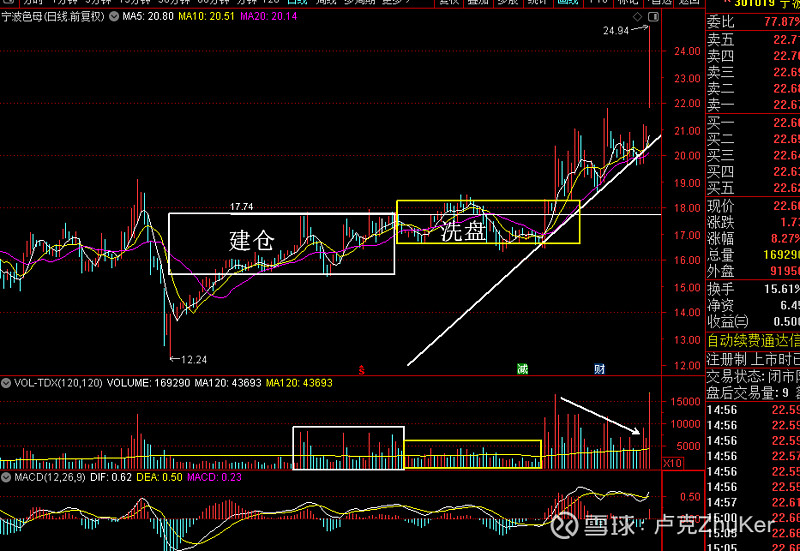The image size is (800, 551).
Task: Click the blue 财 marker icon
Action: tap(599, 369)
